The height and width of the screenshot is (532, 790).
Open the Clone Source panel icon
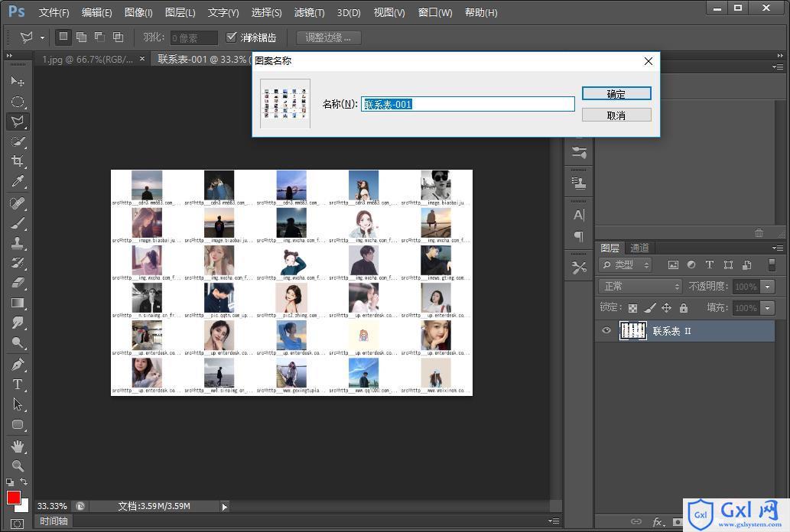[x=579, y=183]
